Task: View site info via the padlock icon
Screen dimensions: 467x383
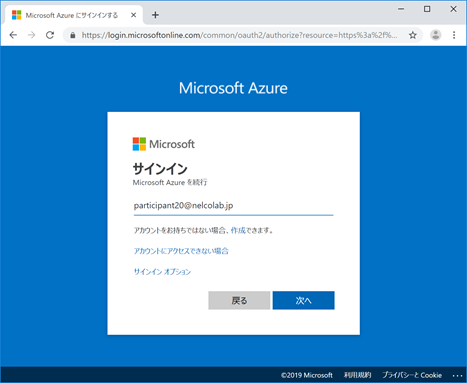Action: [x=72, y=35]
